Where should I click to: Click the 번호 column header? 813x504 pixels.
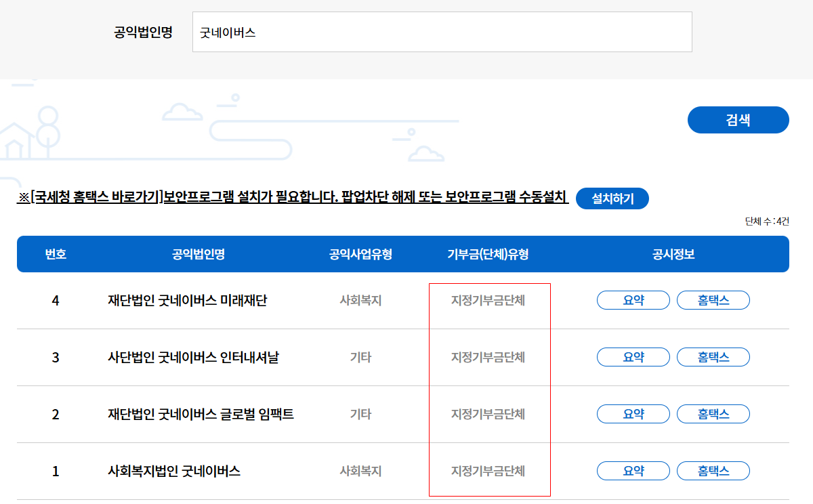coord(56,254)
